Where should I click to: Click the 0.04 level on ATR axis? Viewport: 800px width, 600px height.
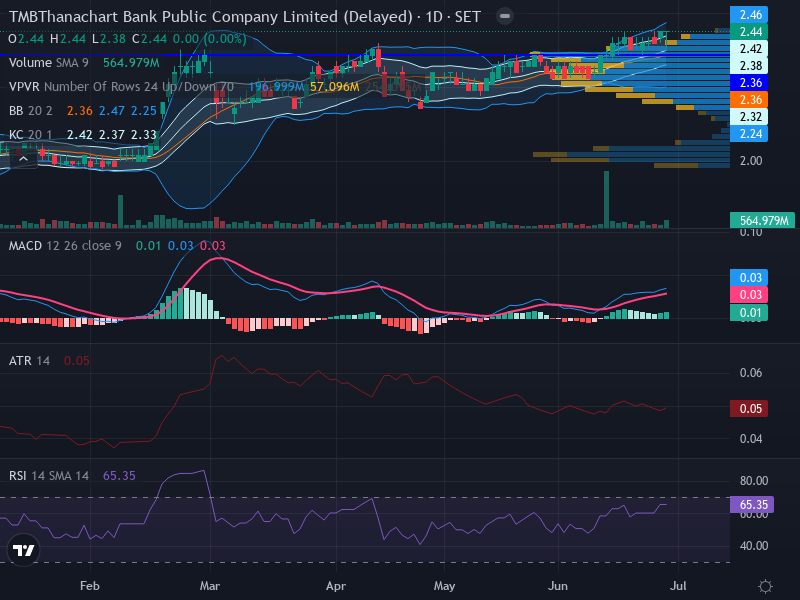point(751,439)
